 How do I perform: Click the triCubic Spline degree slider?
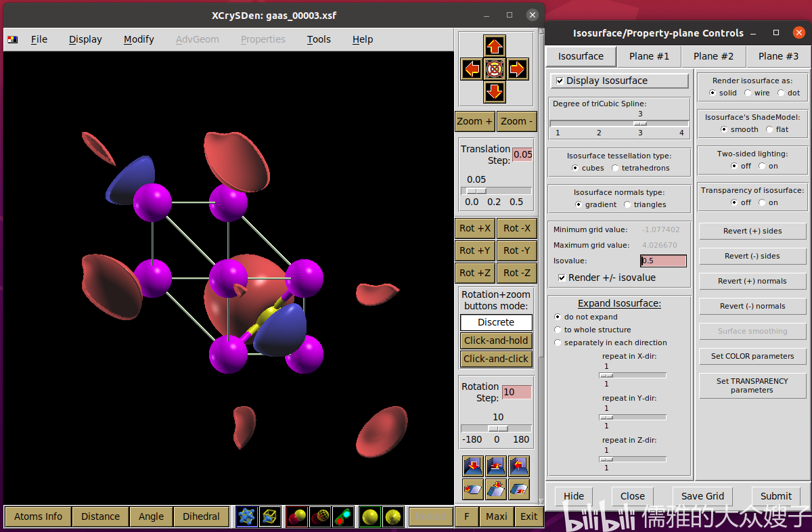point(619,123)
